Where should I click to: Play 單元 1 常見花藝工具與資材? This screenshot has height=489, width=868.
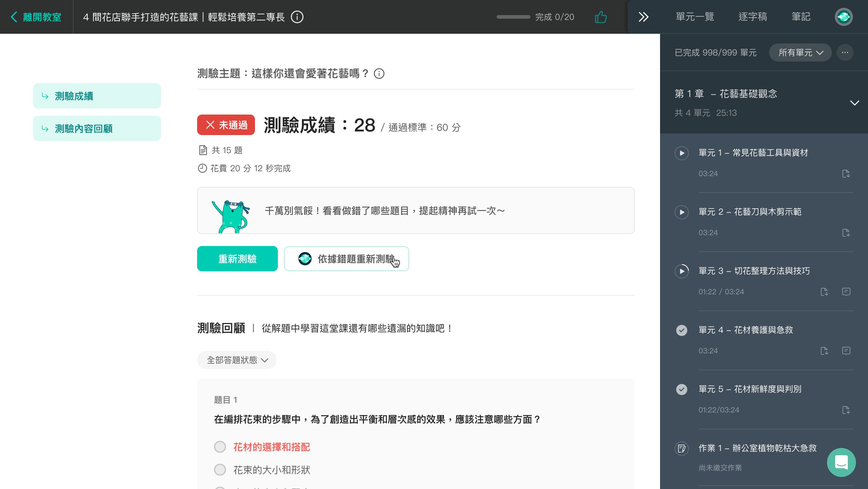click(682, 153)
